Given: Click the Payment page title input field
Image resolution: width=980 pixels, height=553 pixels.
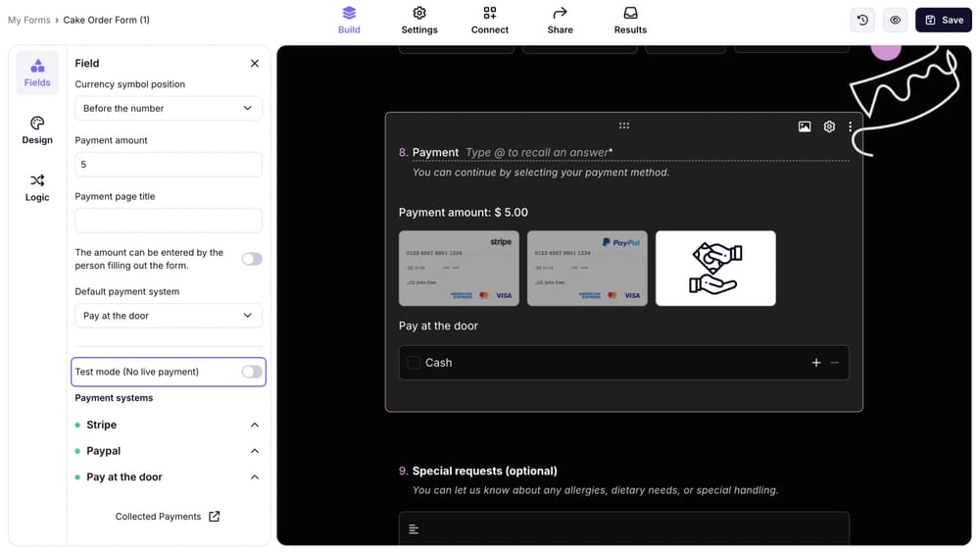Looking at the screenshot, I should 169,221.
